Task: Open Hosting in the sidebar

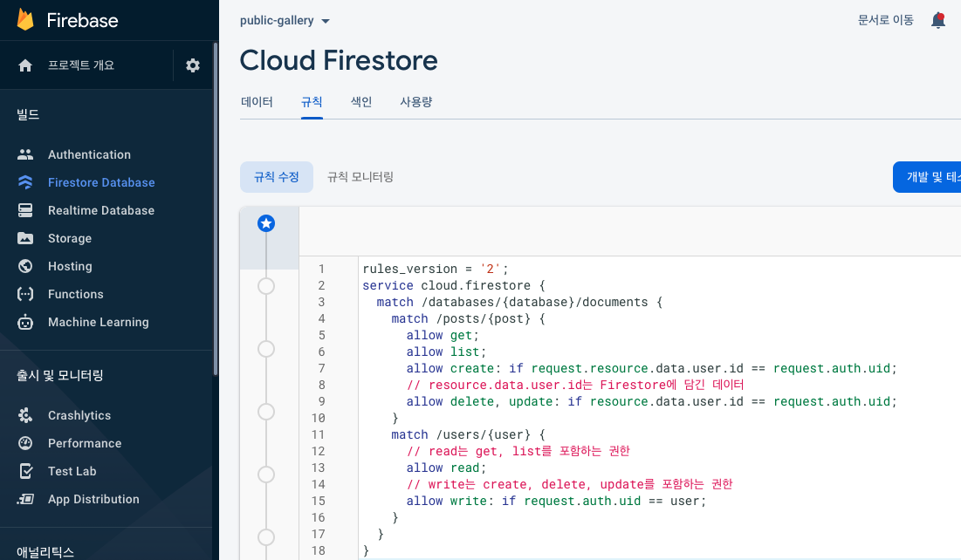Action: pos(70,266)
